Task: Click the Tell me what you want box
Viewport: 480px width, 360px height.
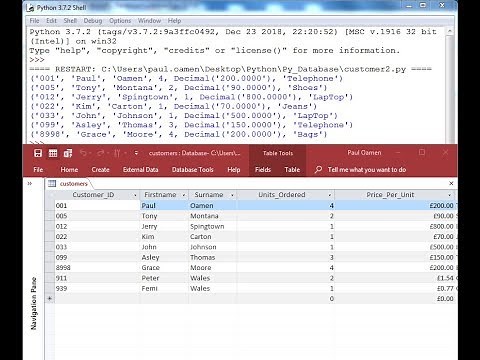Action: point(367,170)
